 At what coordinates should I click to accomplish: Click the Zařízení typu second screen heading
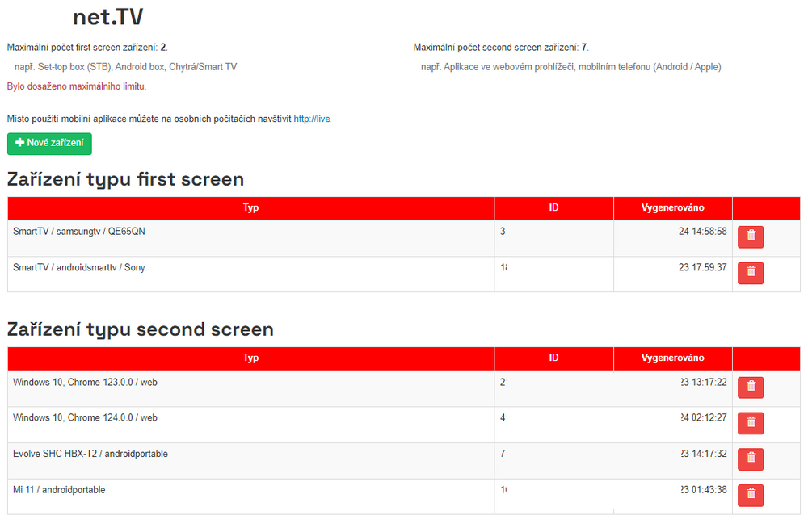(141, 329)
